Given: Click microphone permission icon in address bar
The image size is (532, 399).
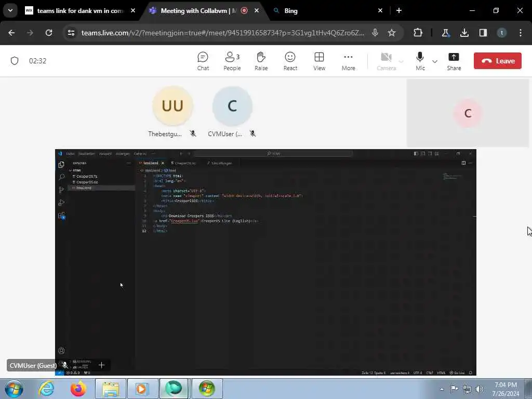Looking at the screenshot, I should click(x=375, y=33).
